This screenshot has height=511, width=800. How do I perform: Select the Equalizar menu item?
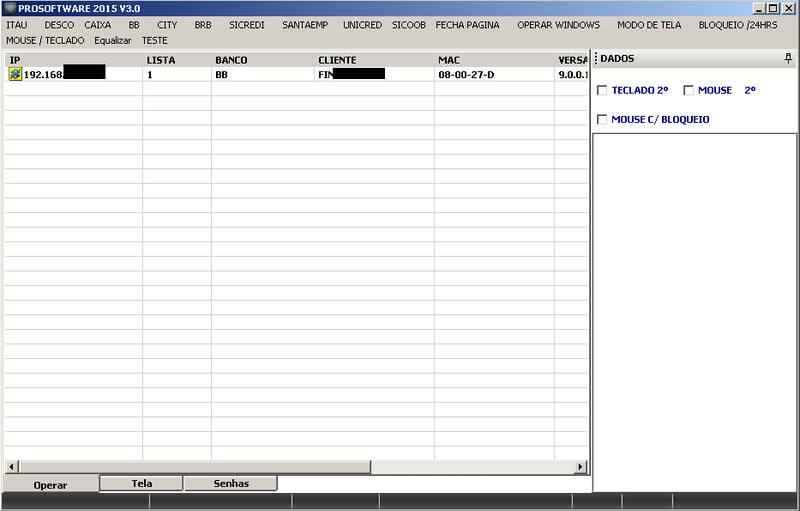[113, 41]
